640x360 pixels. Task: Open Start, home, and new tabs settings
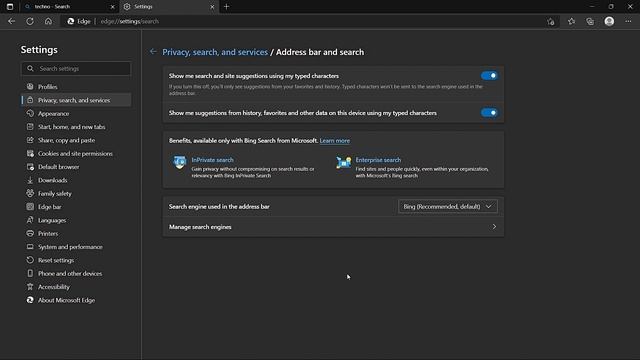(76, 127)
